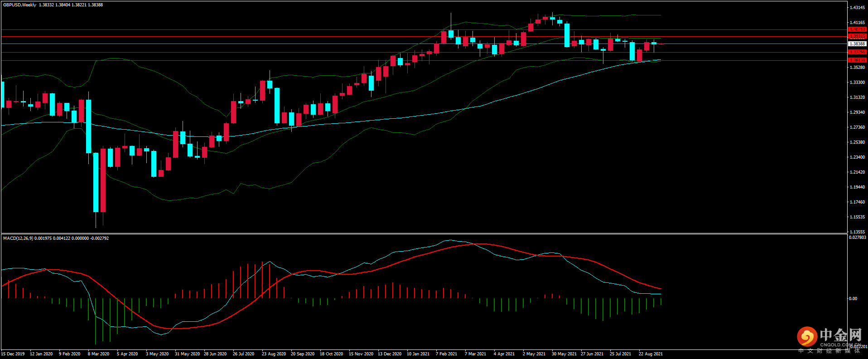Click the 7 Mar 2021 date label
The width and height of the screenshot is (868, 359).
476,354
